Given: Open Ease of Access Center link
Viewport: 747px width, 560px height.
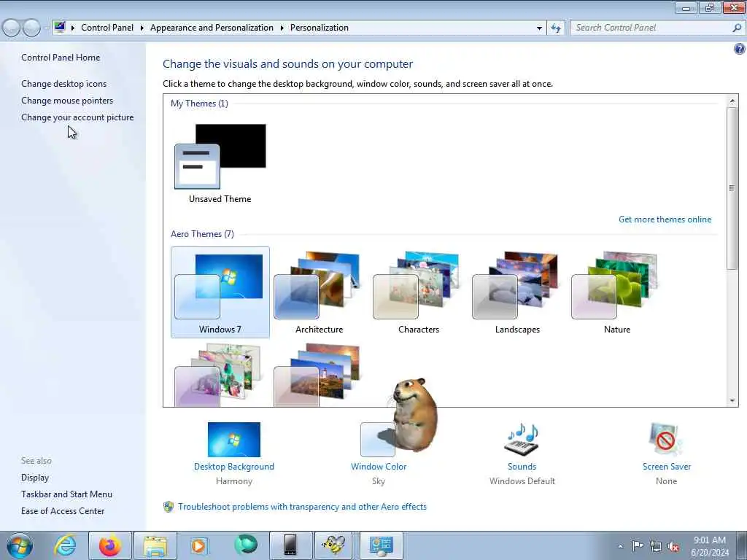Looking at the screenshot, I should (x=63, y=511).
